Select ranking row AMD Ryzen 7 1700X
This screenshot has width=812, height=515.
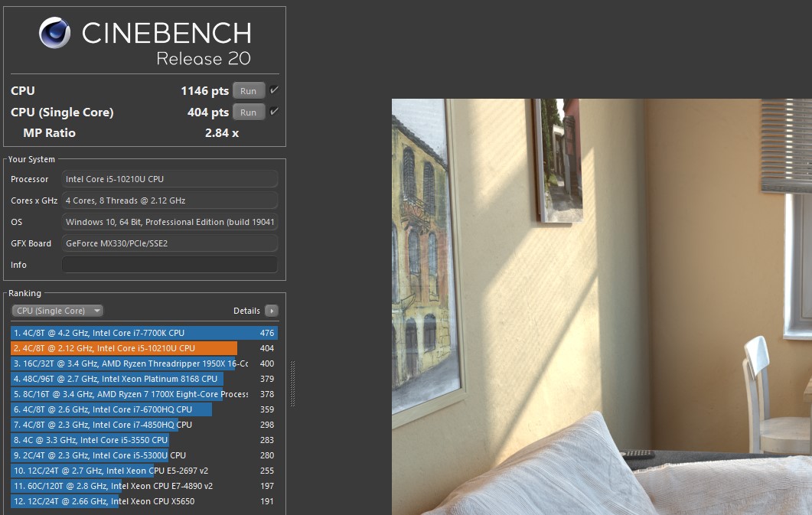144,394
